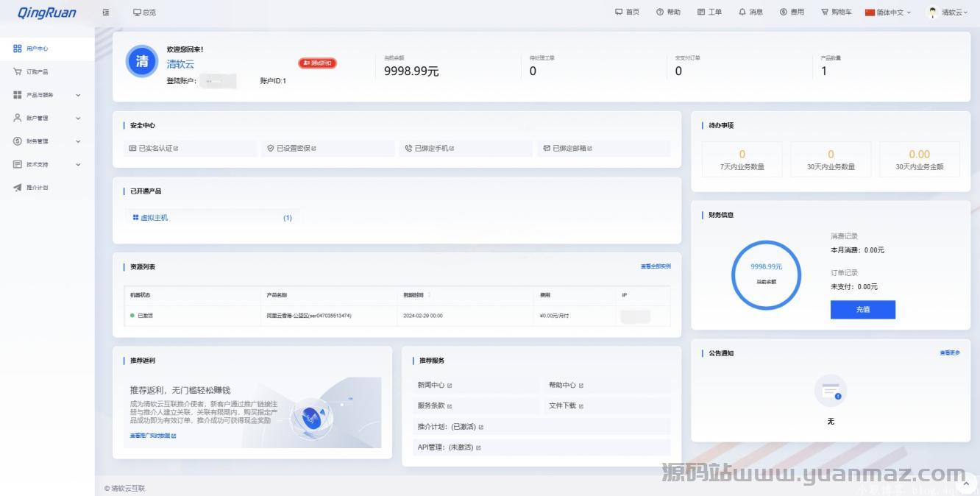Select 订购产品 in the sidebar menu
The height and width of the screenshot is (496, 980).
point(37,72)
